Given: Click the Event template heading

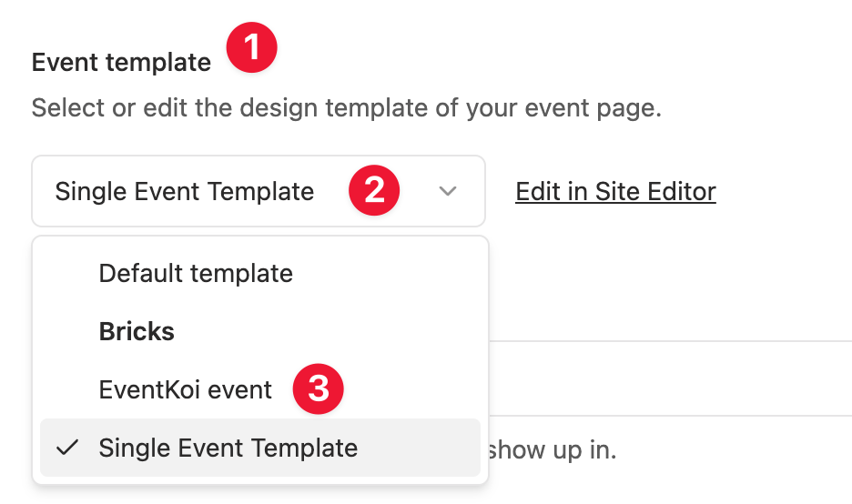Looking at the screenshot, I should 121,63.
